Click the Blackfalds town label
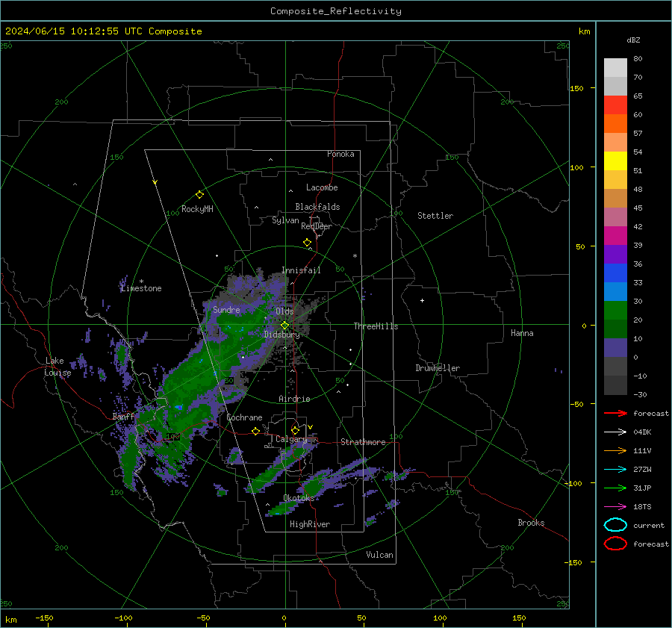Viewport: 672px width, 628px height. (317, 207)
